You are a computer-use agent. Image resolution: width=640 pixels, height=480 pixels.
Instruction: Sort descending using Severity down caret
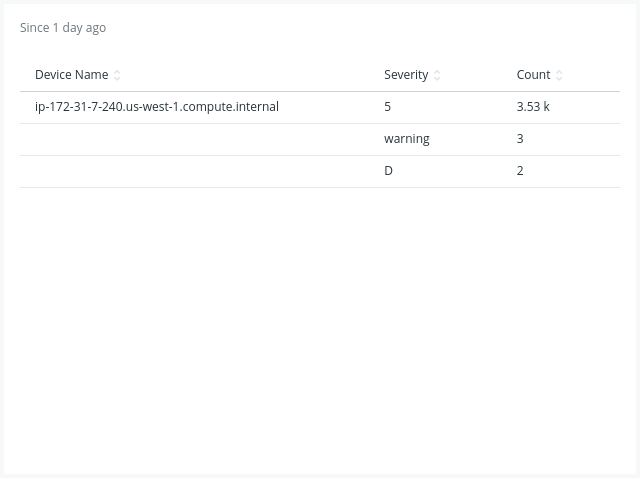pos(437,78)
